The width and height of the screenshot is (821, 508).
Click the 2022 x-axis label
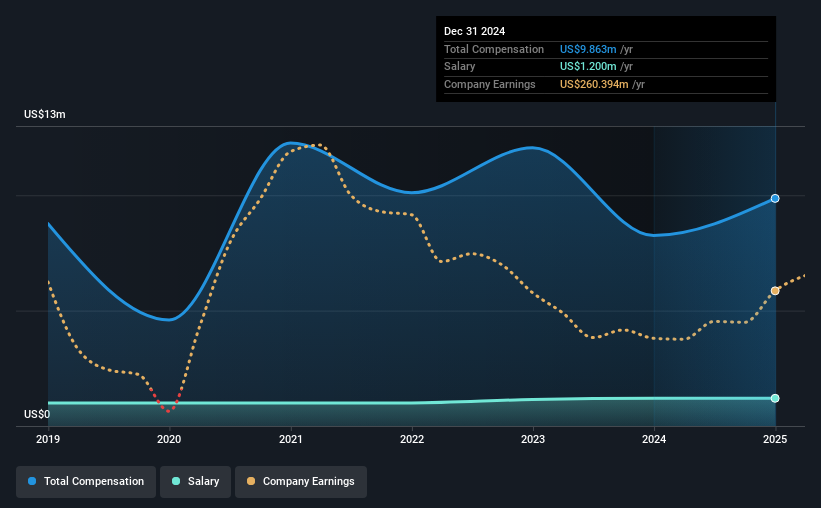click(x=412, y=439)
